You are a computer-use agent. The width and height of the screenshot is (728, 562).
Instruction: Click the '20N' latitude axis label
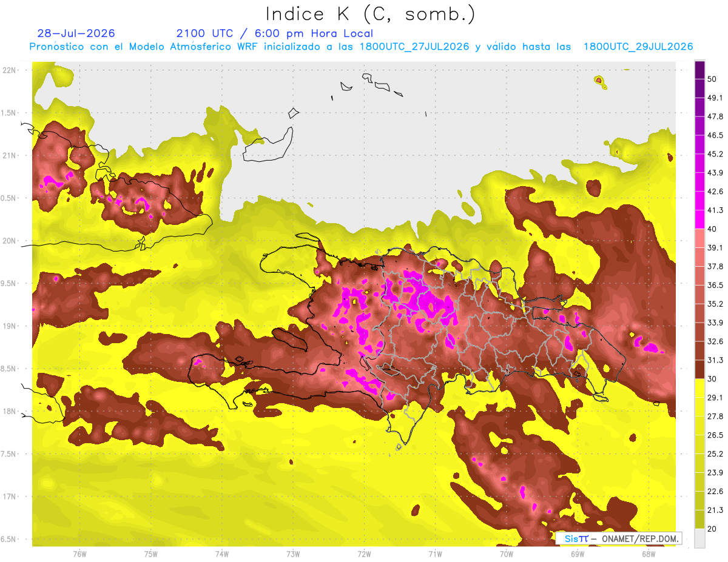(9, 241)
